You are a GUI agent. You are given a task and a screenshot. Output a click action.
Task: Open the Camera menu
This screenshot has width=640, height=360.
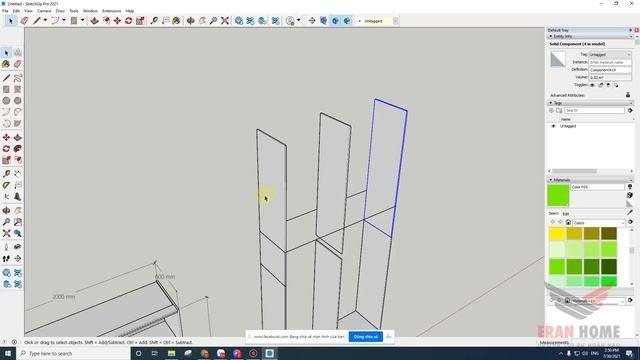coord(44,11)
